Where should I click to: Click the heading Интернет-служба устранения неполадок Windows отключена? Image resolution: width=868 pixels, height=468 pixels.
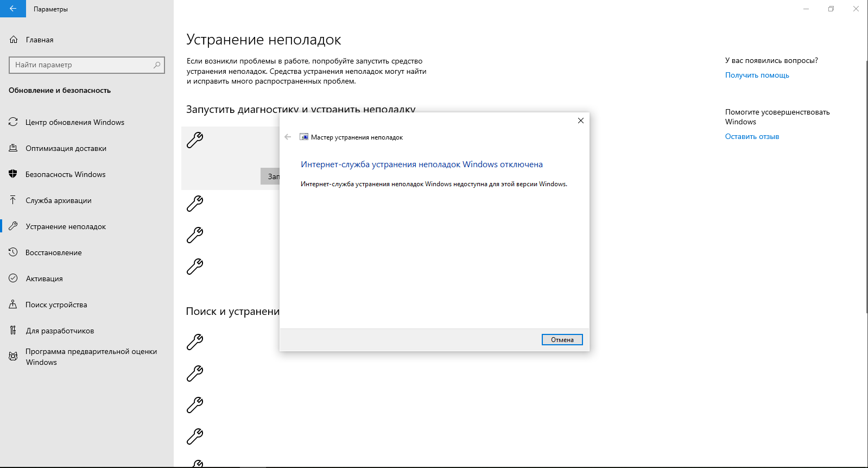point(422,165)
